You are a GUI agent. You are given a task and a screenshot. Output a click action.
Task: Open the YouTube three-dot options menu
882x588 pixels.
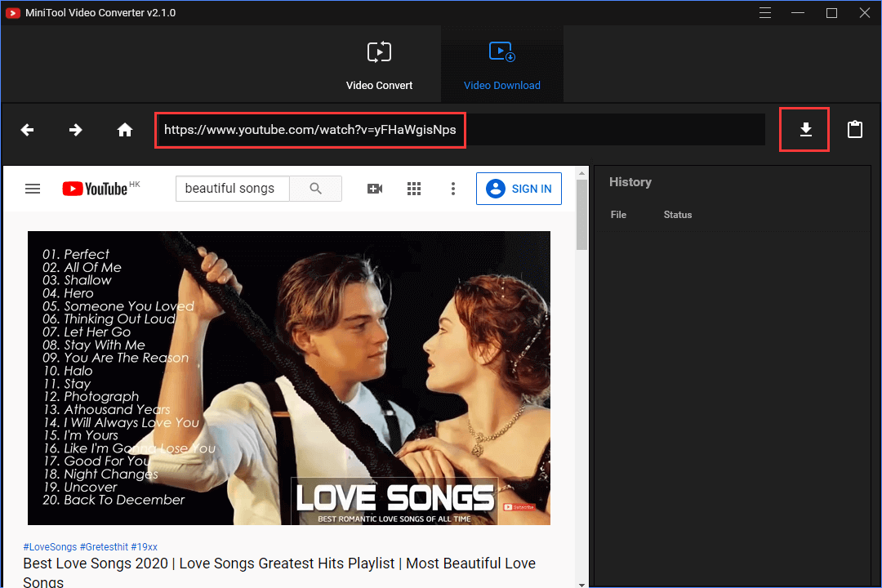453,189
